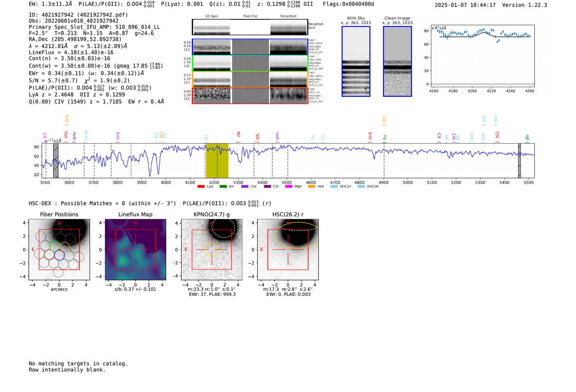Screen dimensions: 576x392
Task: Click the Flags:0x0040400d text
Action: (x=348, y=4)
